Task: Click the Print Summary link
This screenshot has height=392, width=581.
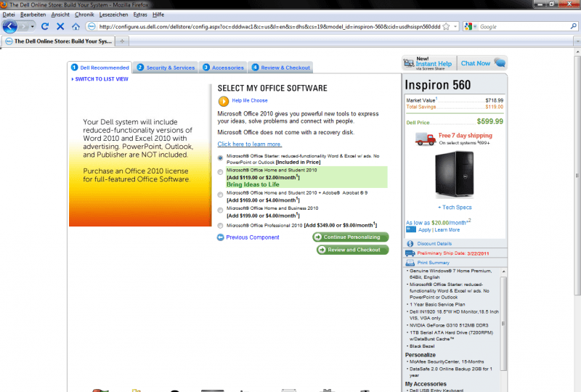Action: 433,263
